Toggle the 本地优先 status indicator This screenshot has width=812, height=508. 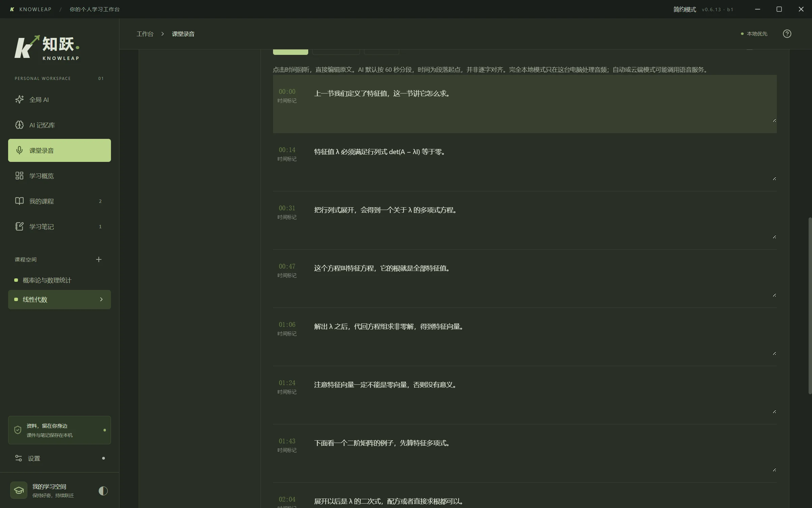(x=754, y=34)
